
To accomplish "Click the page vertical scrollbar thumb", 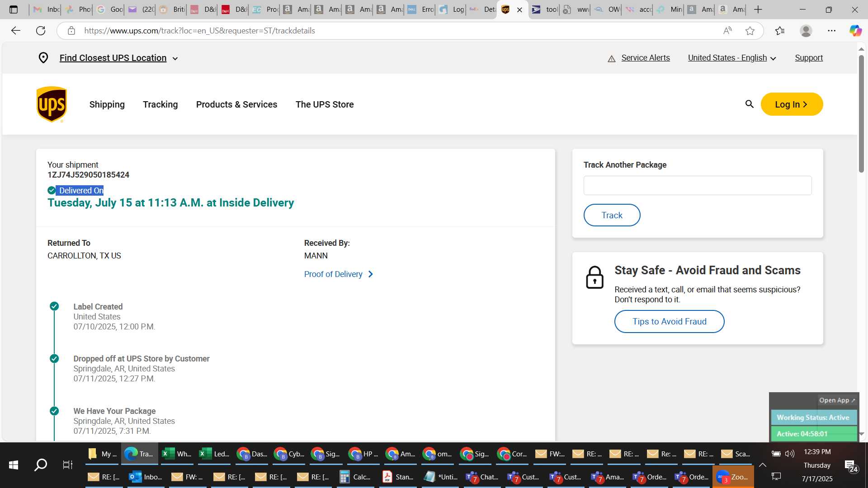I will pyautogui.click(x=861, y=113).
